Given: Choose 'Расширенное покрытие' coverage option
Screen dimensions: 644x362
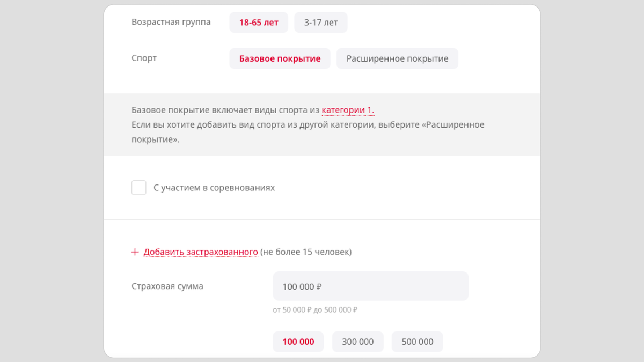Looking at the screenshot, I should click(x=397, y=58).
